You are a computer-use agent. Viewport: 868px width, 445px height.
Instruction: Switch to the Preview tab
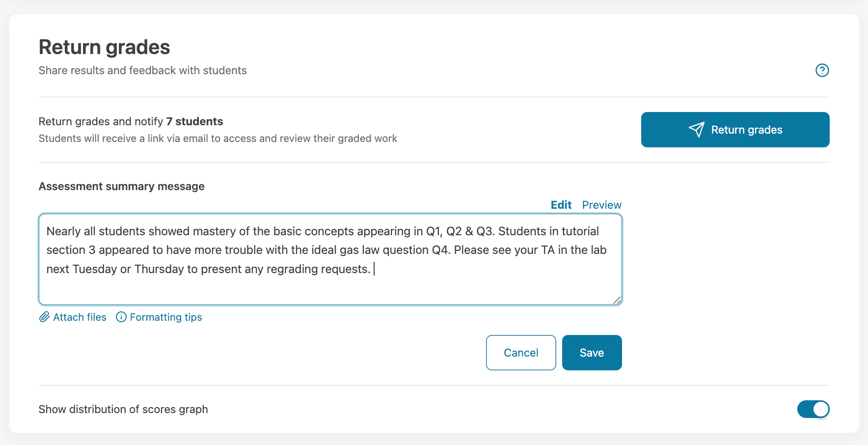point(601,205)
